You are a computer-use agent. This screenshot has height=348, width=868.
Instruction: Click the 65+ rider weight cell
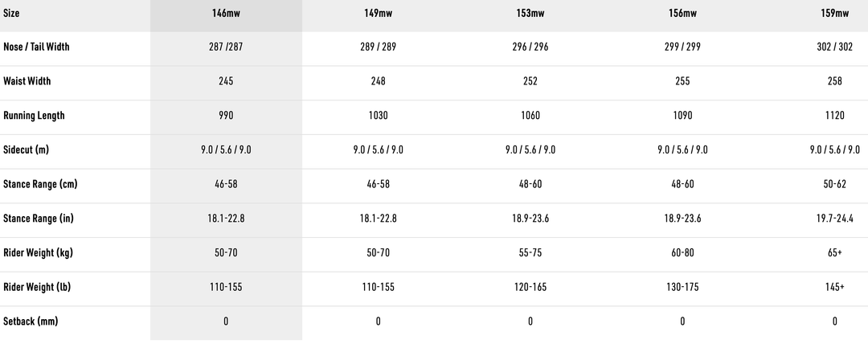[834, 253]
